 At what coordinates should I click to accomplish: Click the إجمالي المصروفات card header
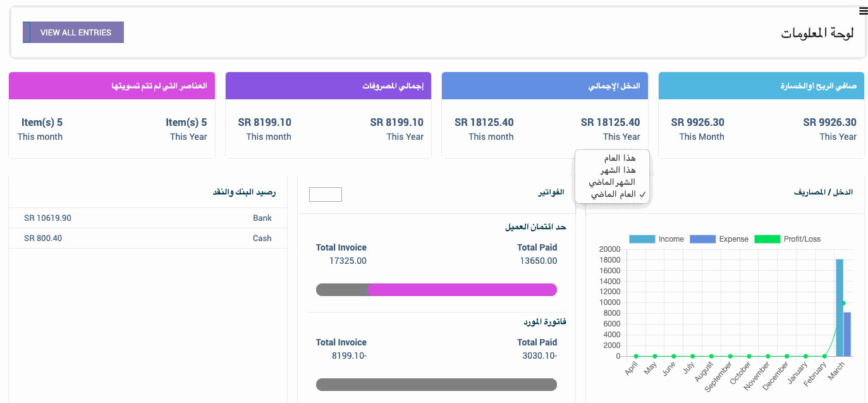328,86
